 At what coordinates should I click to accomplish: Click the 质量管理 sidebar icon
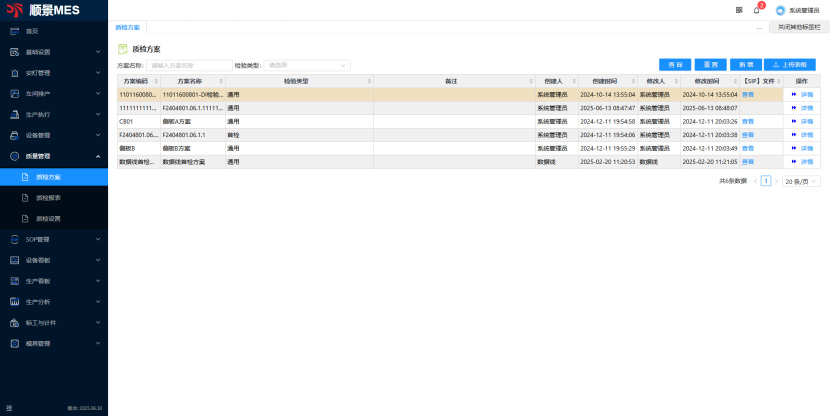(x=15, y=156)
